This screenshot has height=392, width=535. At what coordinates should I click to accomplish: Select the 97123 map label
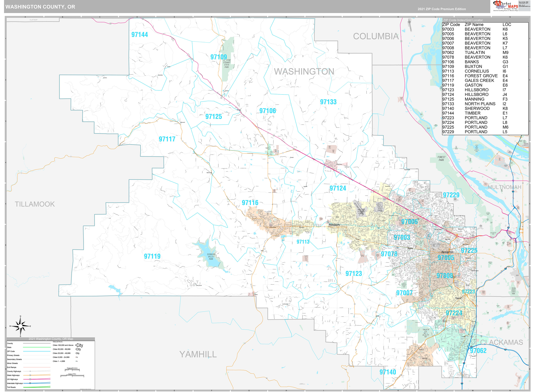click(x=354, y=274)
